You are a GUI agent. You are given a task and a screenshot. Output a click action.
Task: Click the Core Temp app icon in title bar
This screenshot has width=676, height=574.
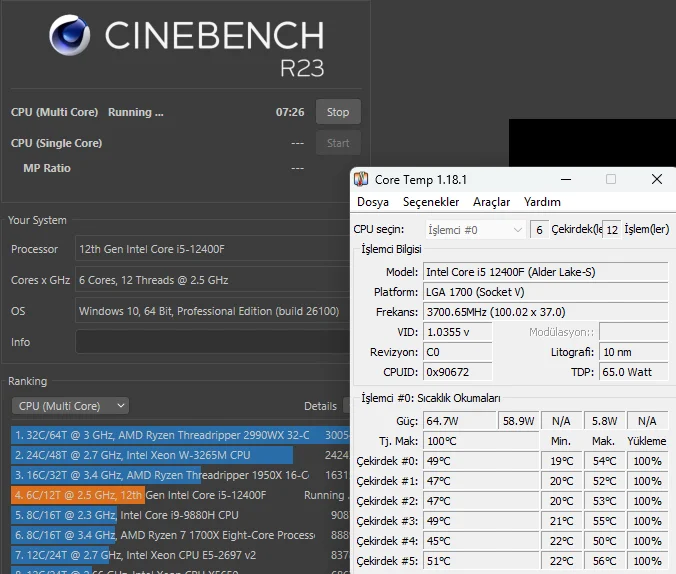(x=361, y=179)
